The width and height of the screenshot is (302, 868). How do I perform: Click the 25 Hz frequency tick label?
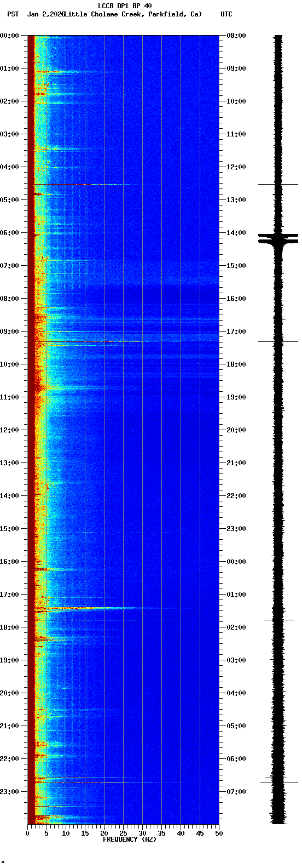123,833
